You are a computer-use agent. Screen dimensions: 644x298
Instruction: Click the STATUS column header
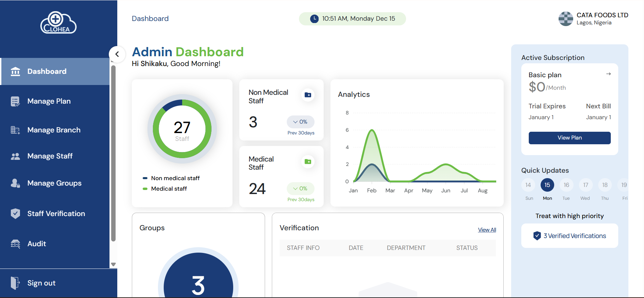tap(467, 248)
